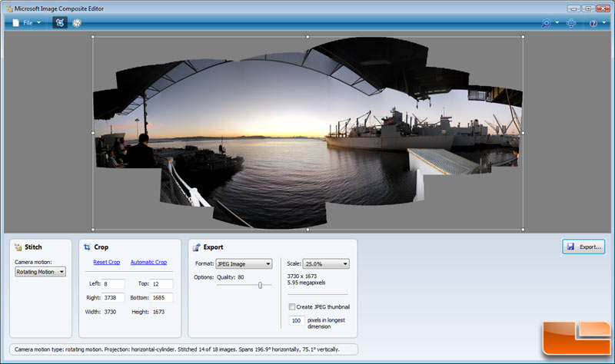Open the Scale 25.0% dropdown
The height and width of the screenshot is (364, 615).
326,263
